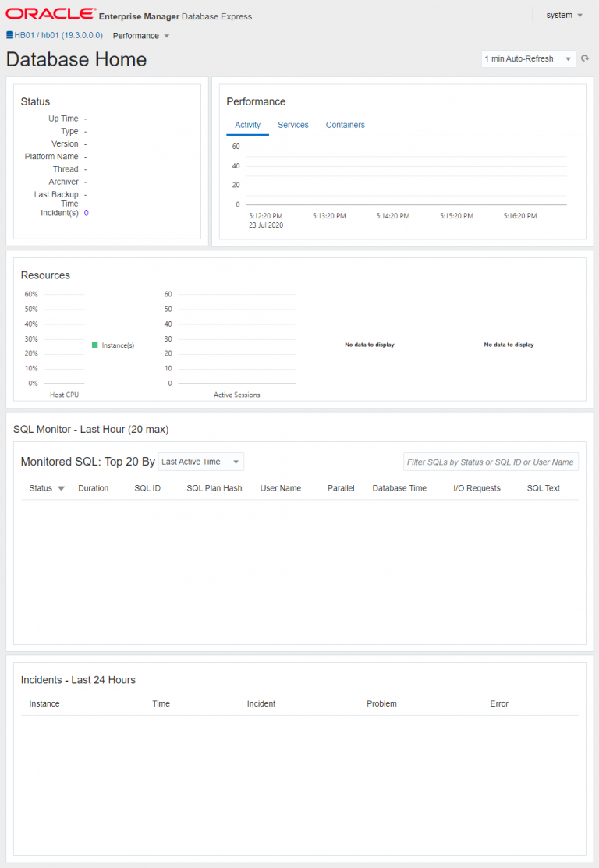599x868 pixels.
Task: Select the Activity tab
Action: (247, 125)
